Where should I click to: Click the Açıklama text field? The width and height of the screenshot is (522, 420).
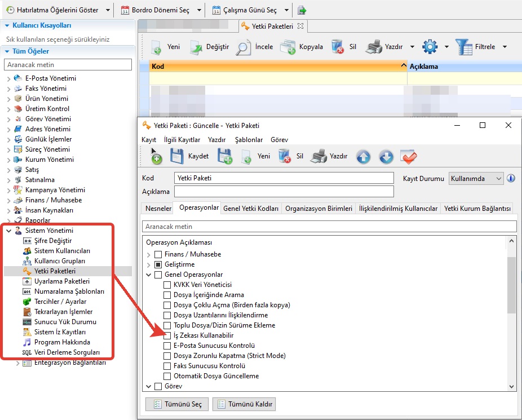coord(284,192)
